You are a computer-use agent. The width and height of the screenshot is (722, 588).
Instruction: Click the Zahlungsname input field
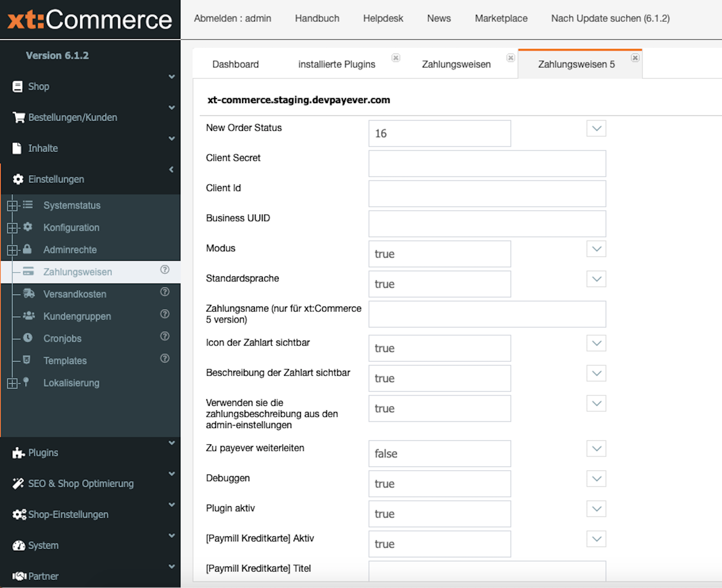[487, 314]
